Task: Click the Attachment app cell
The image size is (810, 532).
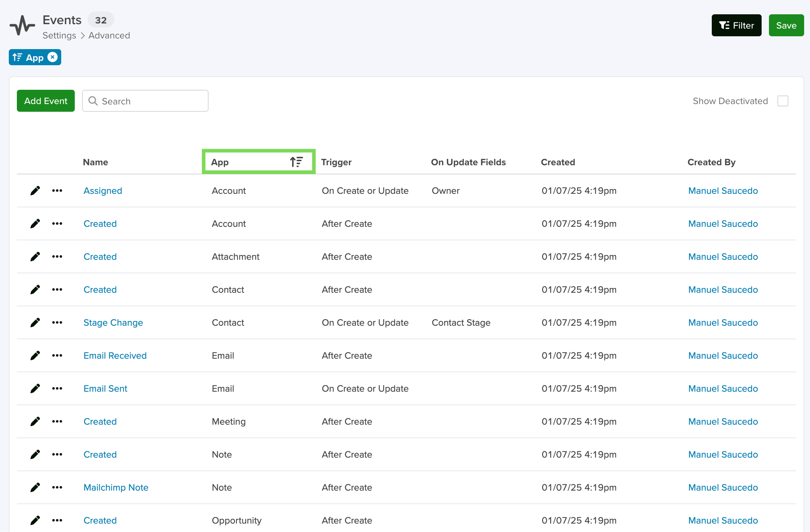Action: (236, 256)
